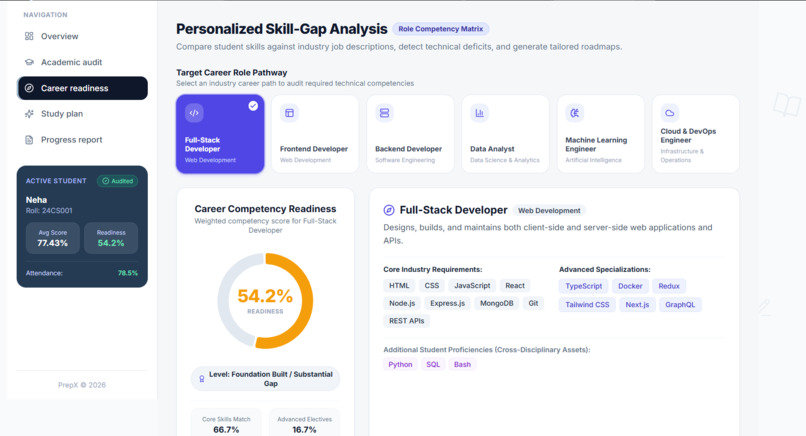Select the Machine Learning Engineer pathway
806x436 pixels.
coord(600,134)
